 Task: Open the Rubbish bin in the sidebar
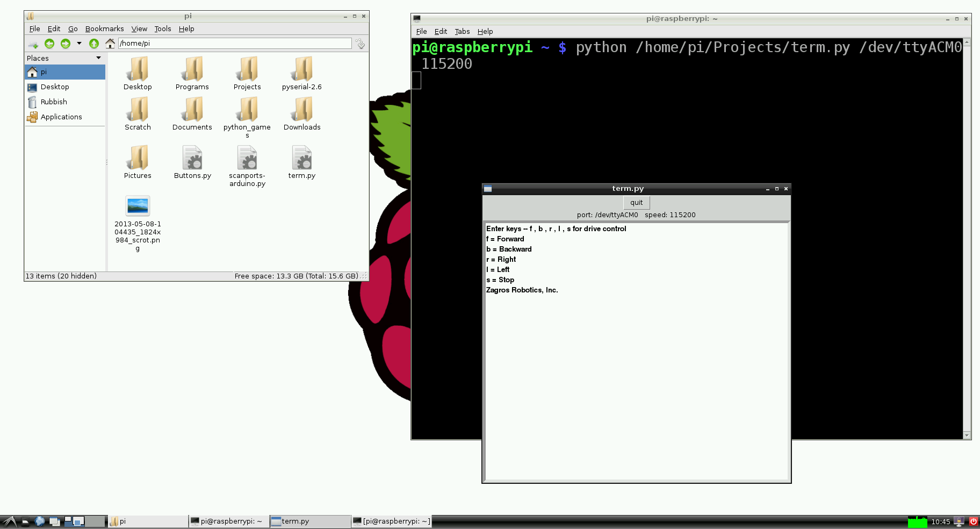[x=53, y=102]
